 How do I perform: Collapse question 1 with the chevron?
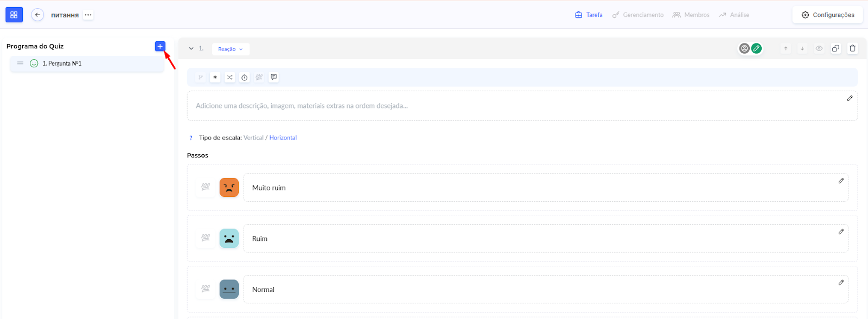point(191,48)
